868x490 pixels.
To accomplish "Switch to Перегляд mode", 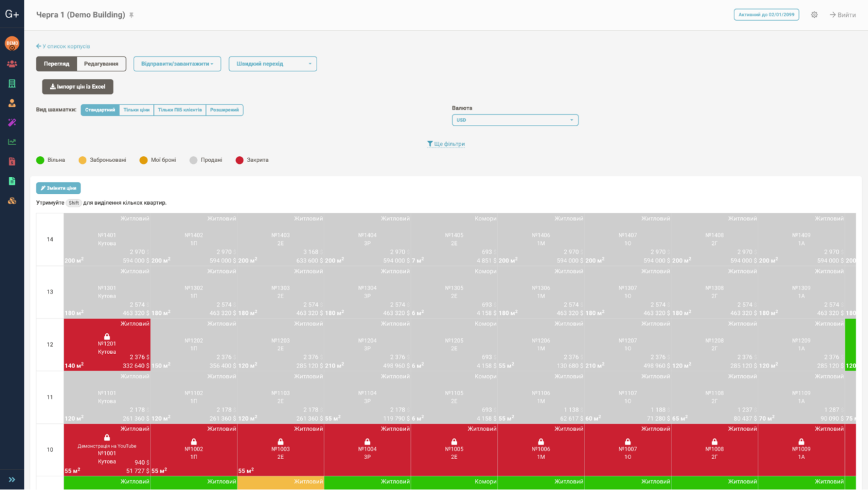I will (x=56, y=64).
